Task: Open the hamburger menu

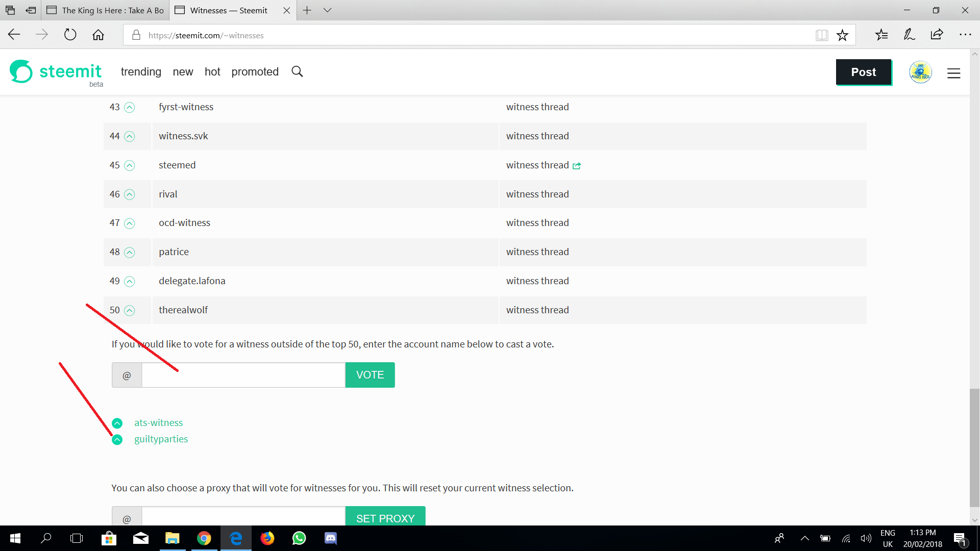Action: point(953,73)
